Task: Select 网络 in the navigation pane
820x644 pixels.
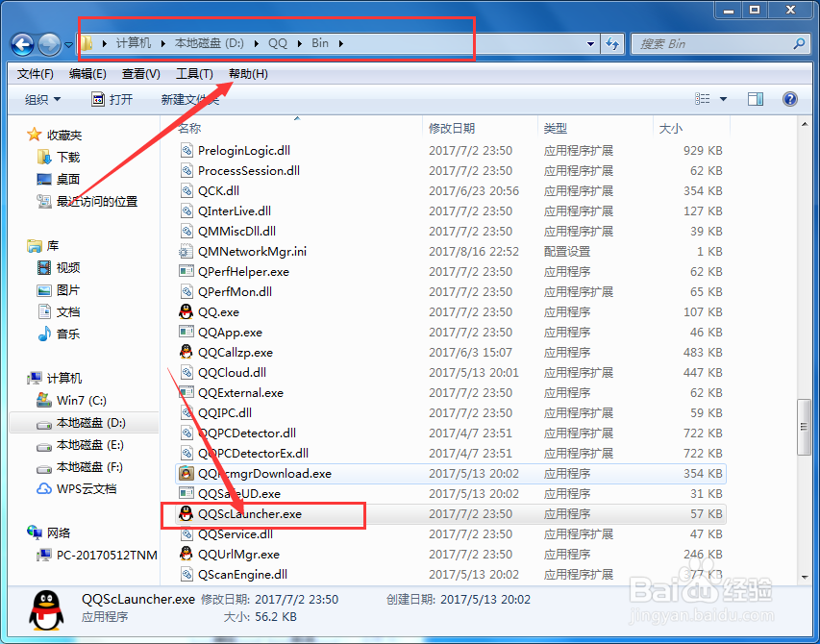Action: (58, 533)
